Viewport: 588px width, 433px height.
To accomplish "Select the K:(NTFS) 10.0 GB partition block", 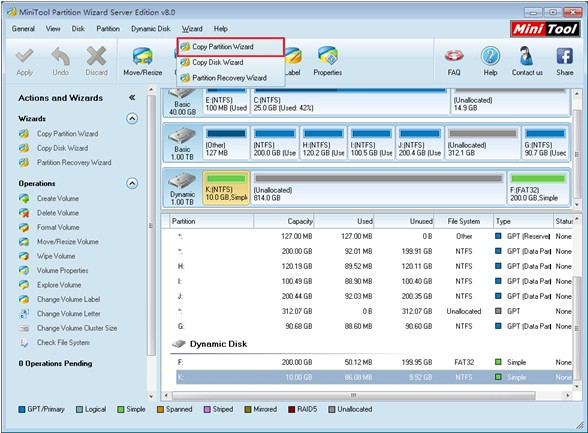I will pos(226,188).
